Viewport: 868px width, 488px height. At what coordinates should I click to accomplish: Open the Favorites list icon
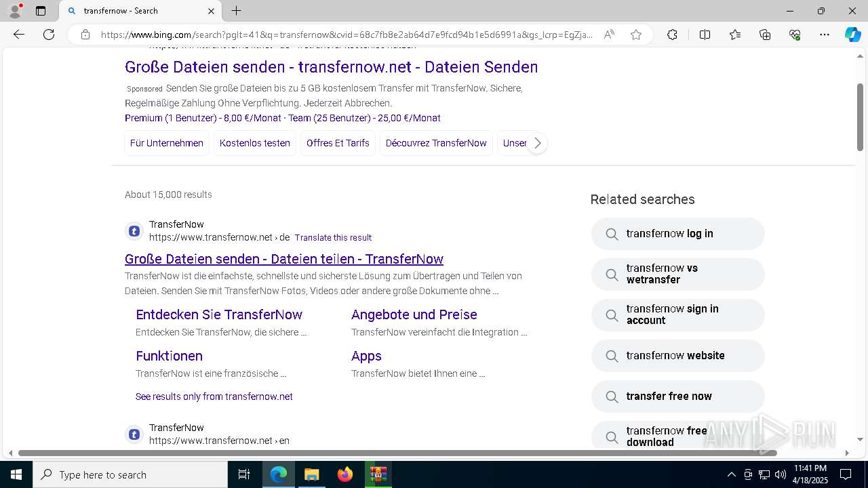735,35
